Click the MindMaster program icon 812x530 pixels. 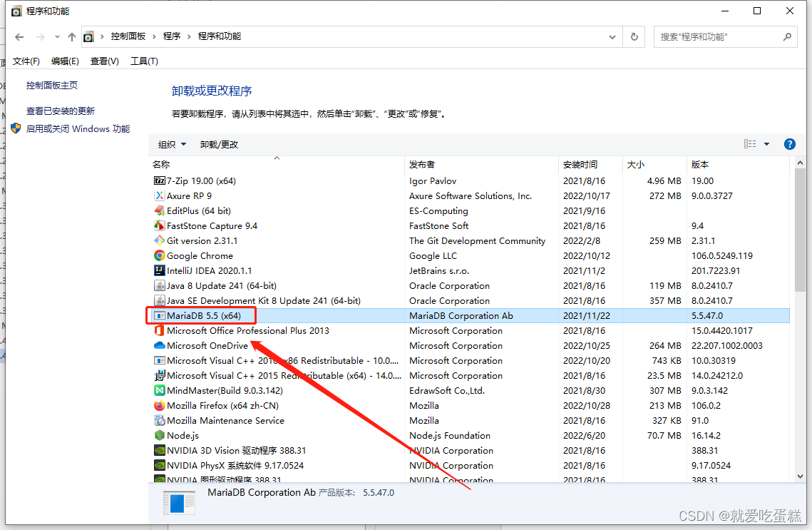coord(160,391)
